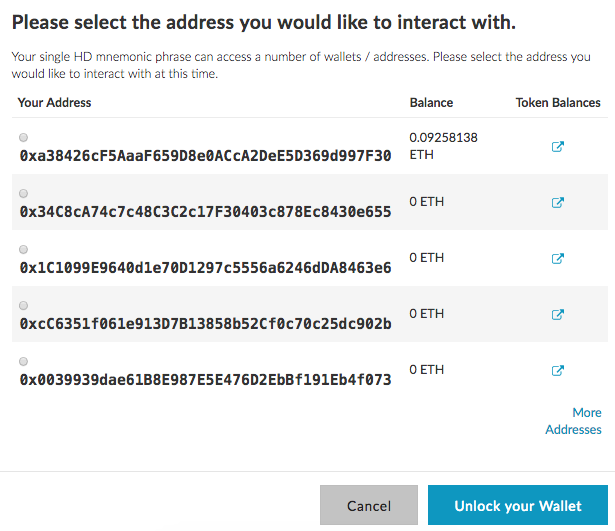Click address text 0x0039939dae61B8E987E5E476D2EbBf191Eb4f073
The image size is (615, 531).
206,380
